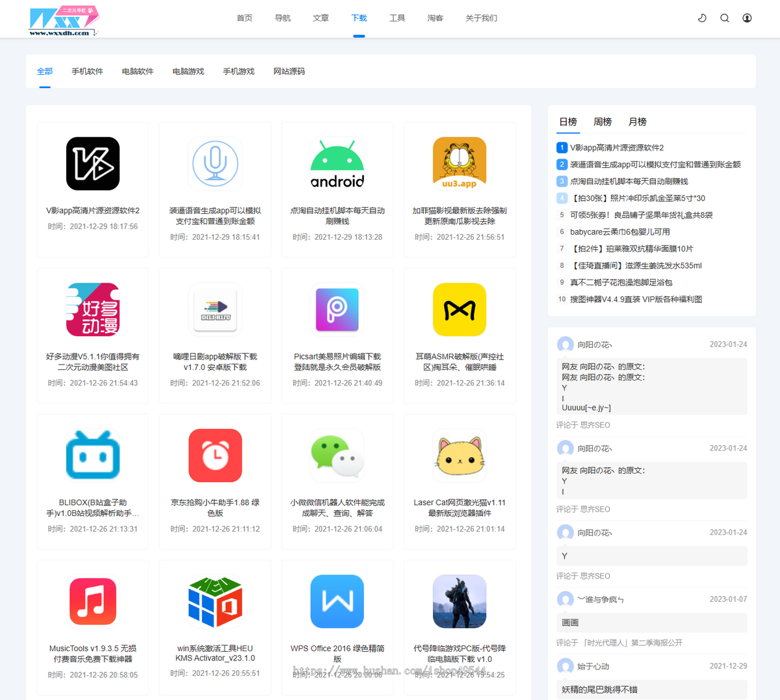Toggle dark mode moon icon
This screenshot has height=700, width=780.
702,18
